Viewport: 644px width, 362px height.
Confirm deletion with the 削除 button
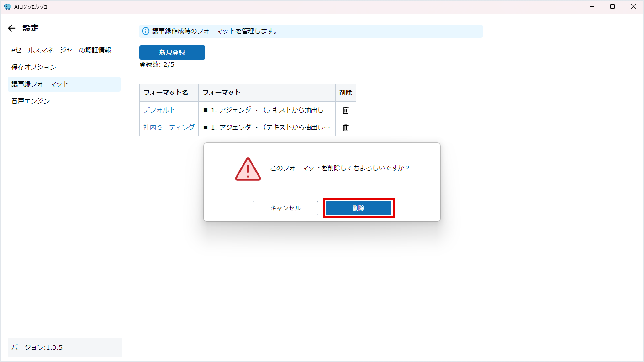tap(358, 208)
